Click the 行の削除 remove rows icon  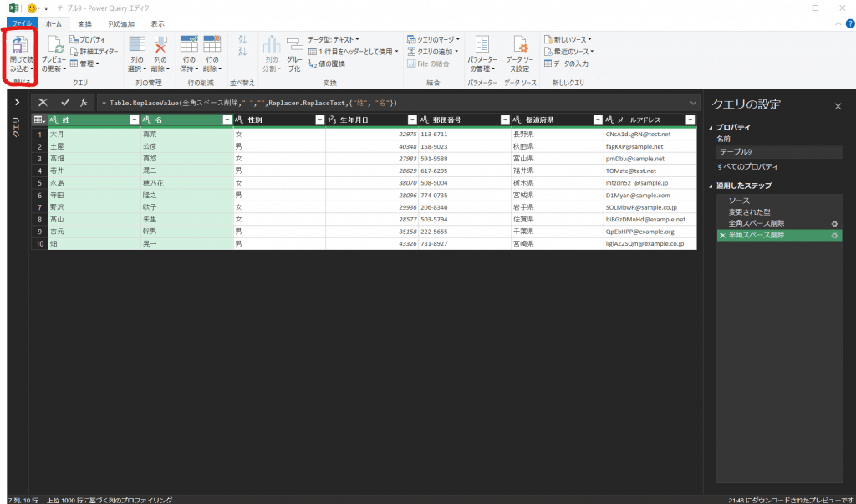coord(212,47)
